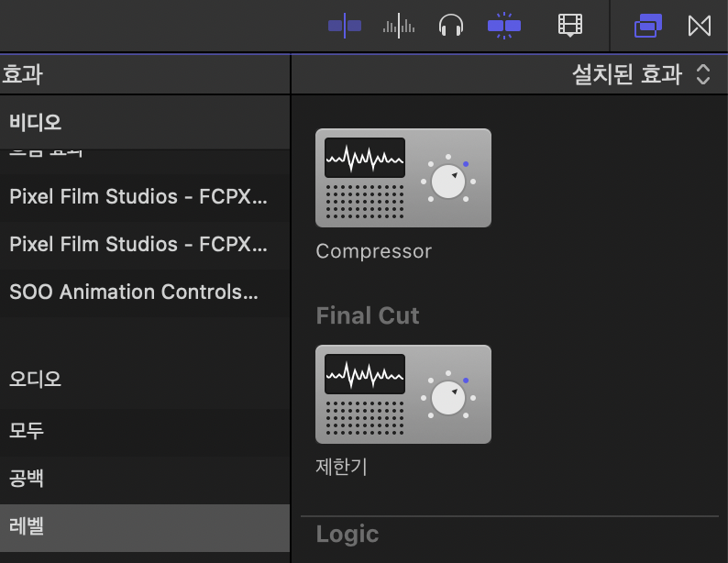728x563 pixels.
Task: Select the 비디오 category header
Action: click(x=145, y=123)
